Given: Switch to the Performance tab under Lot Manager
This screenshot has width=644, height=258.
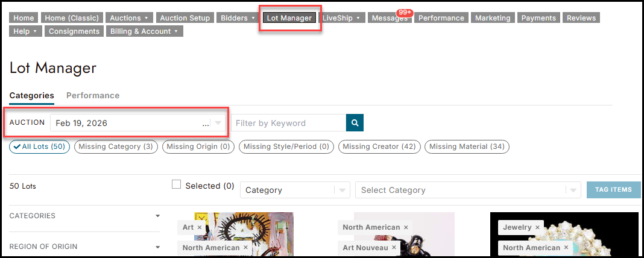Looking at the screenshot, I should [93, 95].
